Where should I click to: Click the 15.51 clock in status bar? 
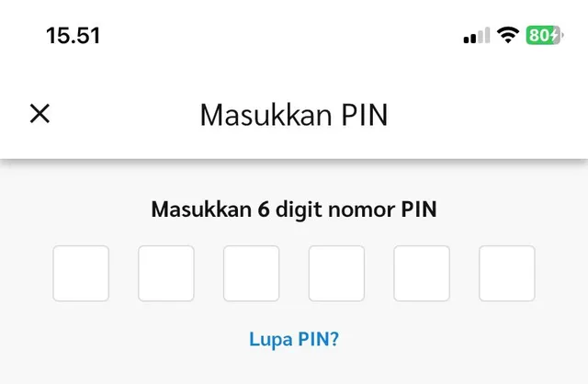point(73,36)
